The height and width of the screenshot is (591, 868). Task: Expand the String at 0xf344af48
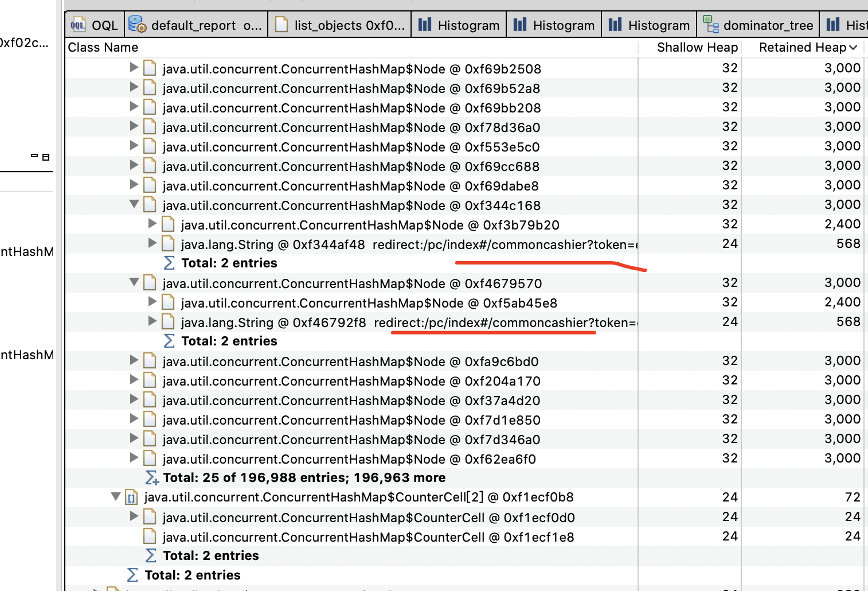[152, 243]
